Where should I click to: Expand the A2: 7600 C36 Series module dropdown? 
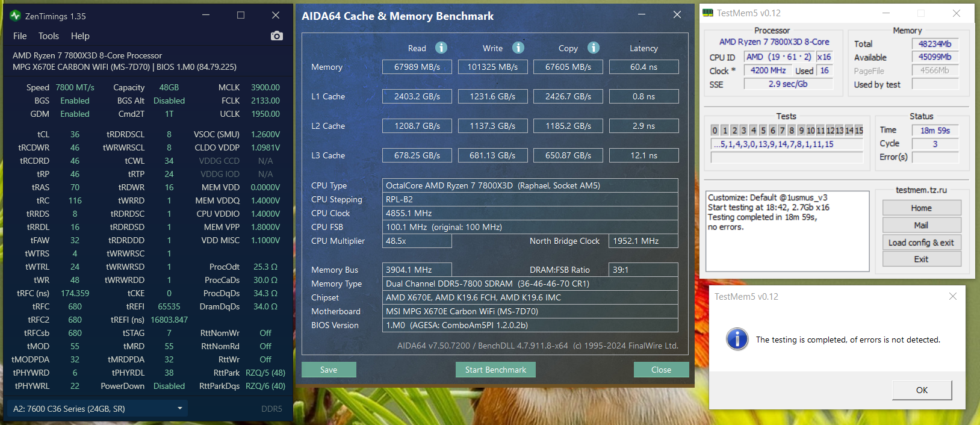coord(98,409)
